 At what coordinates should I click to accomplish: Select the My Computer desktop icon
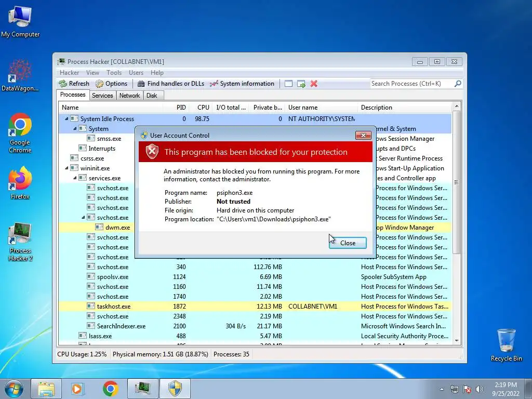click(20, 22)
